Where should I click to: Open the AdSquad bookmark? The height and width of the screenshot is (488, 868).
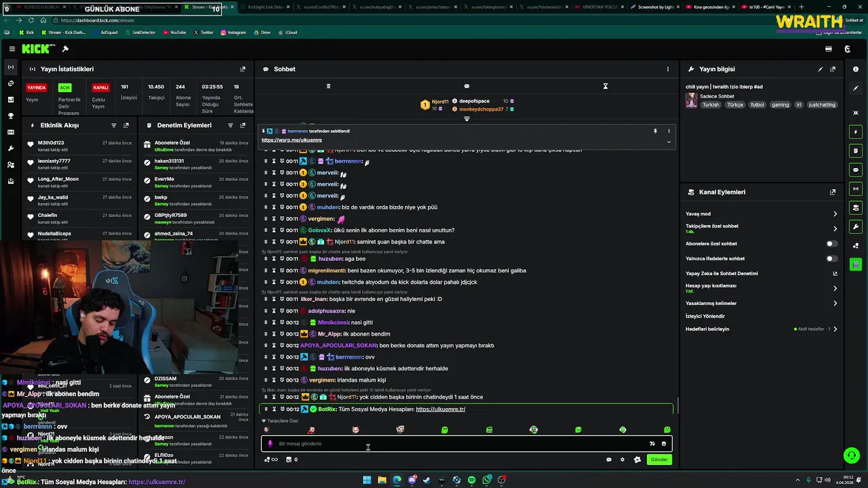tap(104, 32)
